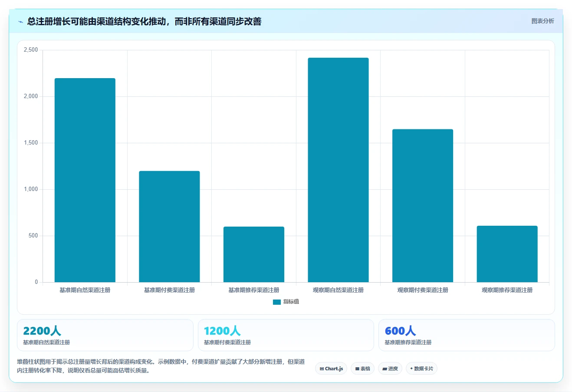Click the 图表分析 label in the header
The width and height of the screenshot is (572, 392).
coord(542,21)
